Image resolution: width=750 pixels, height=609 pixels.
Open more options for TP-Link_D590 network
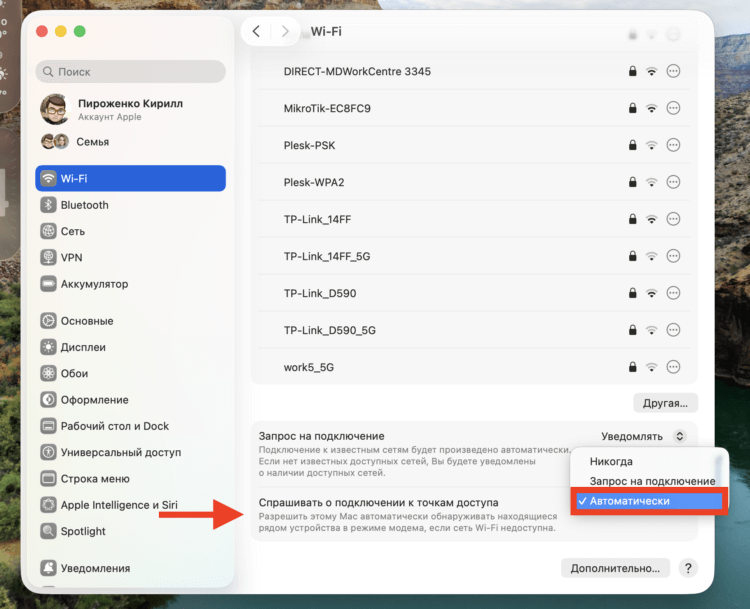click(x=673, y=293)
